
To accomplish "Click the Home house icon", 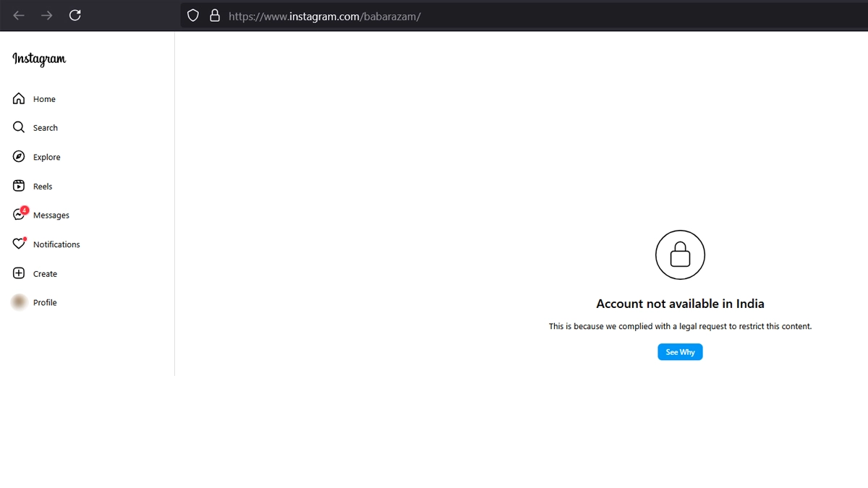I will coord(19,99).
